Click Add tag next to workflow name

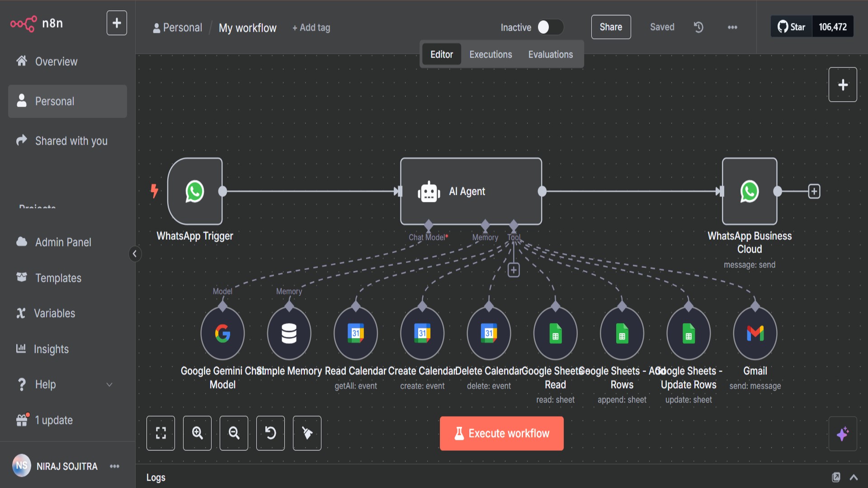311,28
